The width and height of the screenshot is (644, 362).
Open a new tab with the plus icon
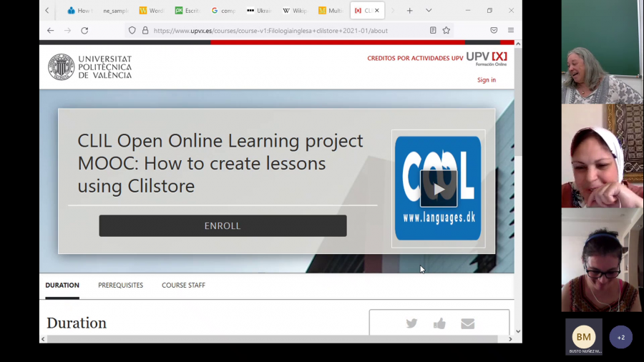click(409, 11)
